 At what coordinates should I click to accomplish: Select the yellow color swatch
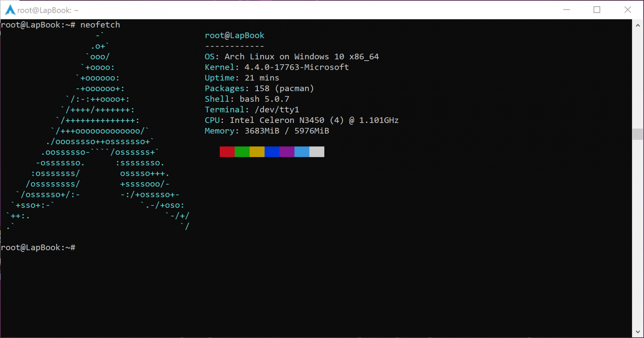(x=257, y=152)
